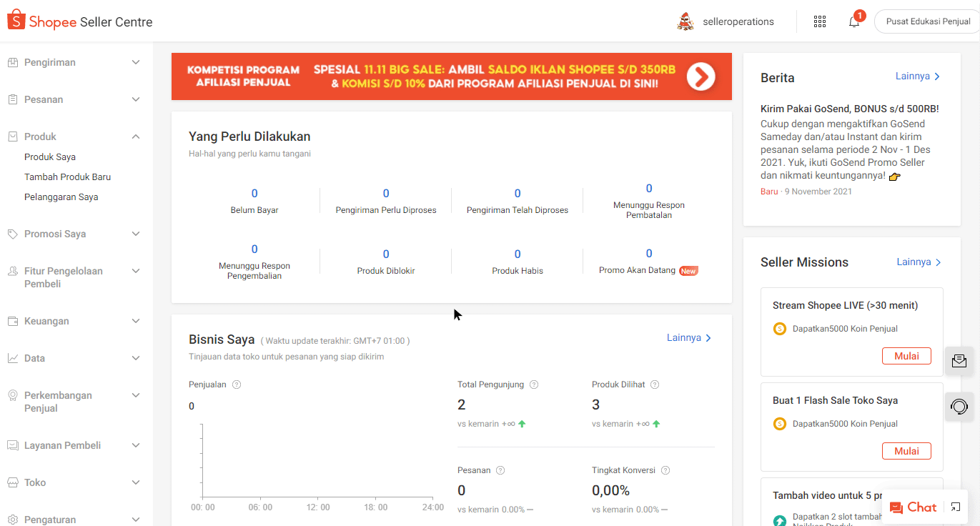Click the selleroperations account name

coord(738,21)
